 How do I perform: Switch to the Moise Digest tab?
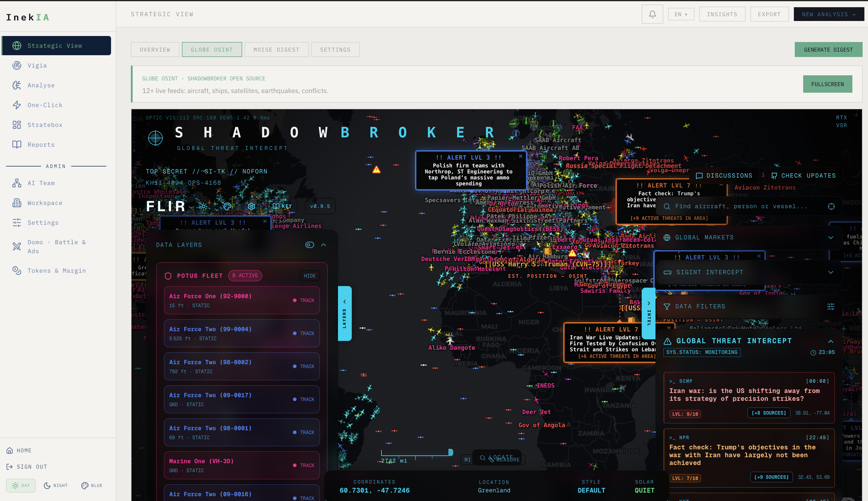[276, 49]
